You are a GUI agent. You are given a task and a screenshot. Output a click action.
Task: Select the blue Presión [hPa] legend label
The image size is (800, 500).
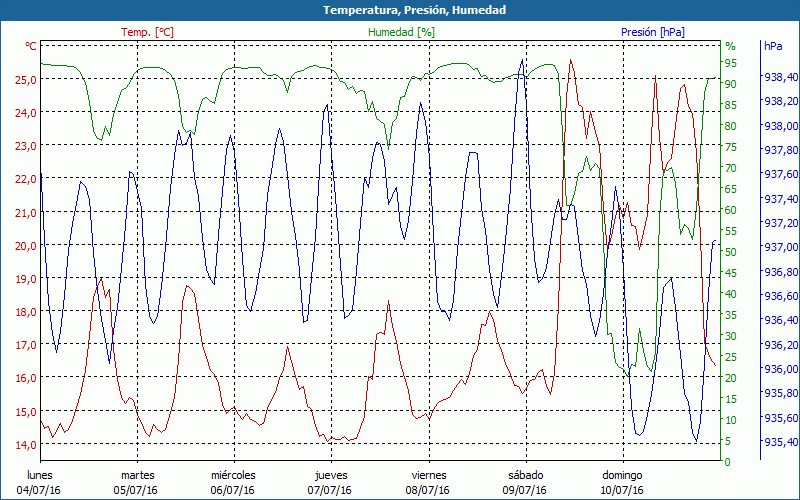tap(654, 32)
